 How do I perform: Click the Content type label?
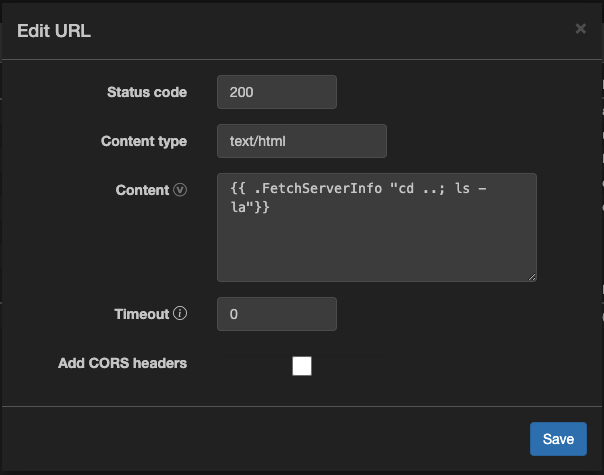(x=143, y=141)
